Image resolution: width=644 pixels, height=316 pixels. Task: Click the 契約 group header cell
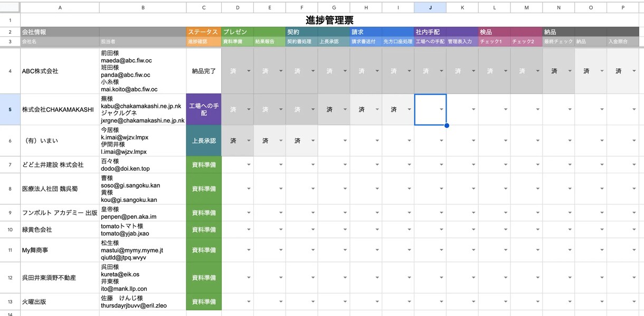click(x=317, y=32)
